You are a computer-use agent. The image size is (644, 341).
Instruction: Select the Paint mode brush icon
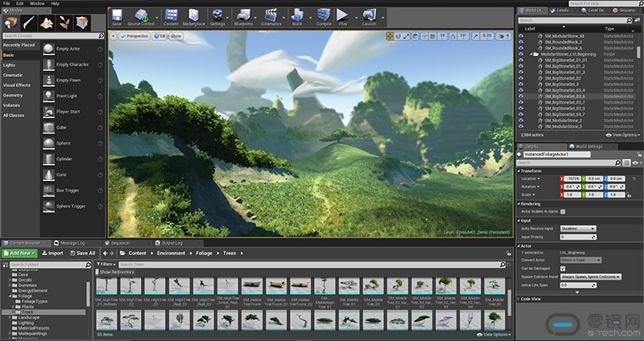click(29, 23)
